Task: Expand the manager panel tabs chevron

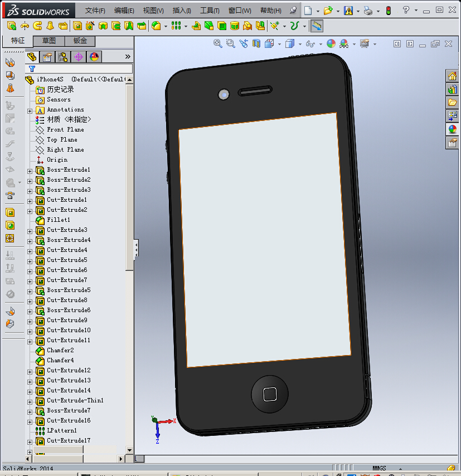Action: [128, 57]
